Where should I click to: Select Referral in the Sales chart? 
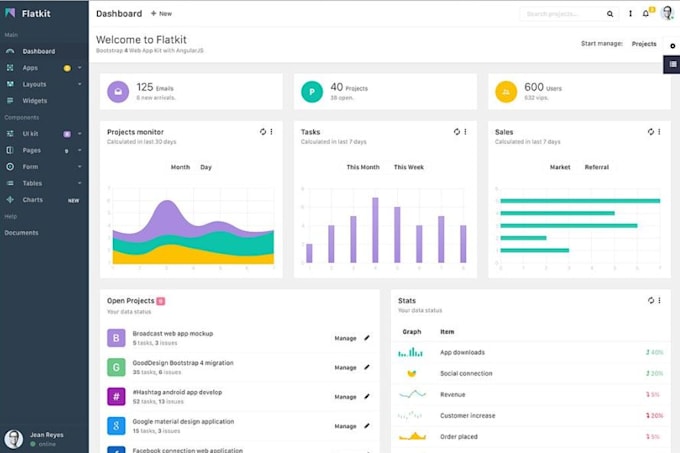point(596,167)
